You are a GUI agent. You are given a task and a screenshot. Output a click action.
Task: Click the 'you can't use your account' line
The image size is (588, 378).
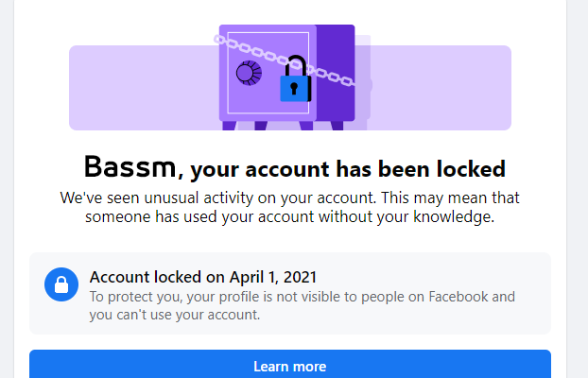(x=174, y=315)
